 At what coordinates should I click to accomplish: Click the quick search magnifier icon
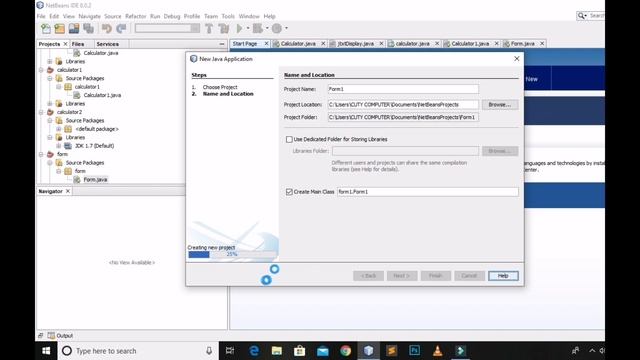pyautogui.click(x=580, y=16)
